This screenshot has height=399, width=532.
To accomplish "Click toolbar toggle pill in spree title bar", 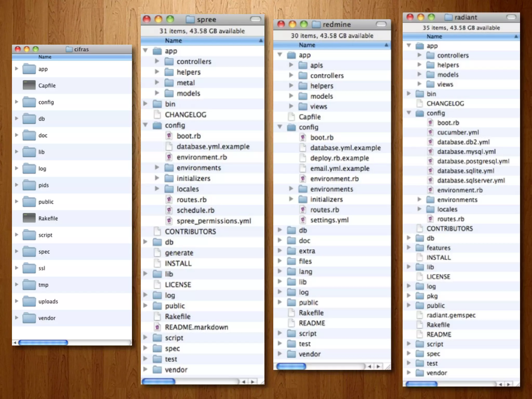I will pos(256,19).
